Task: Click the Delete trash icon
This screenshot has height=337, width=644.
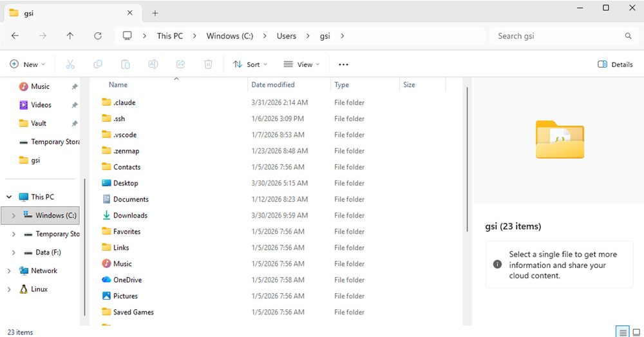Action: tap(209, 64)
